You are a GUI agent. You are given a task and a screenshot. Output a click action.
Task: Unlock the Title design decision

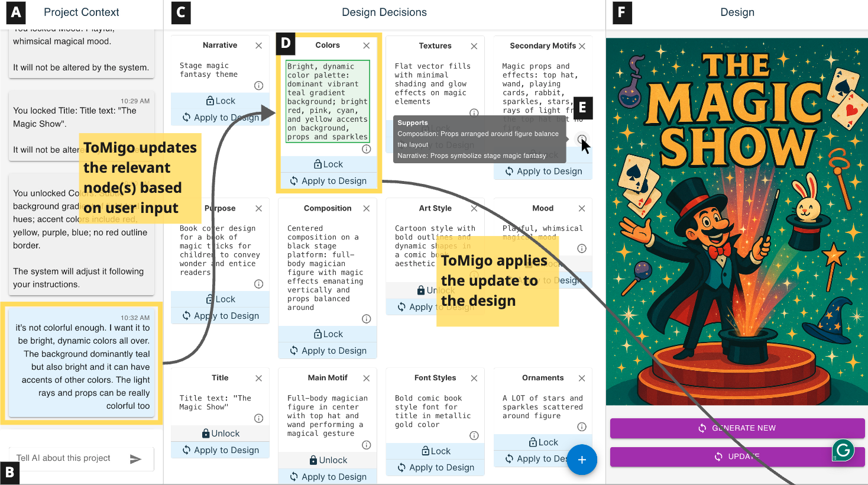click(220, 434)
